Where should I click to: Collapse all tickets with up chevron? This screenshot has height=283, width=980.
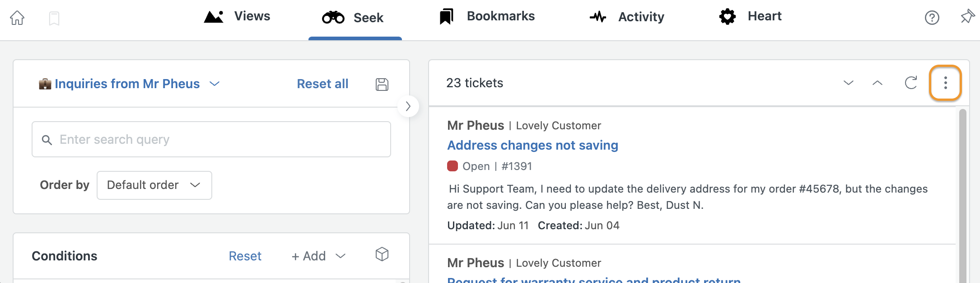(877, 83)
